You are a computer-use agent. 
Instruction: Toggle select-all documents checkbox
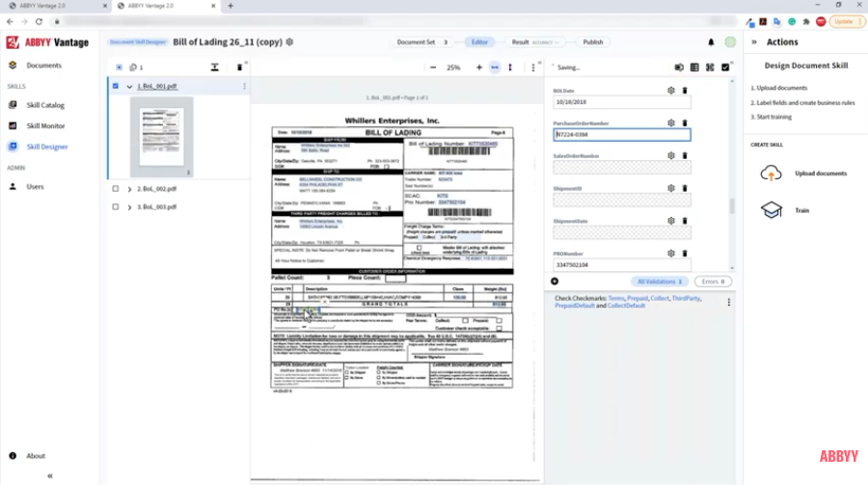point(119,67)
